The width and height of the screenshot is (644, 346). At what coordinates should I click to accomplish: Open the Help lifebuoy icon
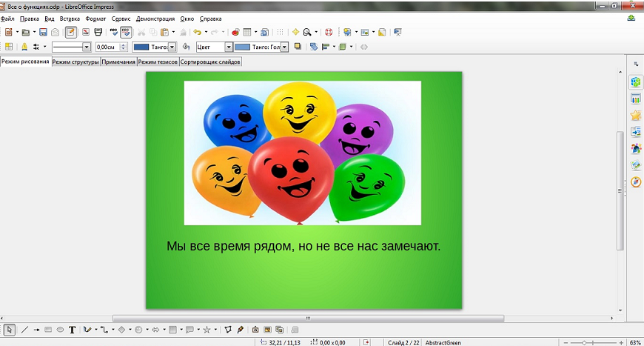329,33
